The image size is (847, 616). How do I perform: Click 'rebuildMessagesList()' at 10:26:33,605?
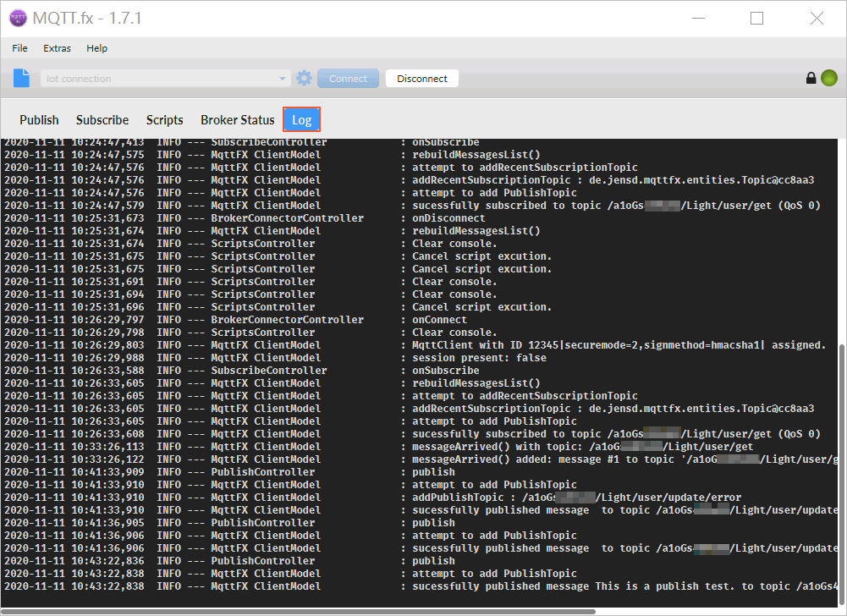click(476, 383)
